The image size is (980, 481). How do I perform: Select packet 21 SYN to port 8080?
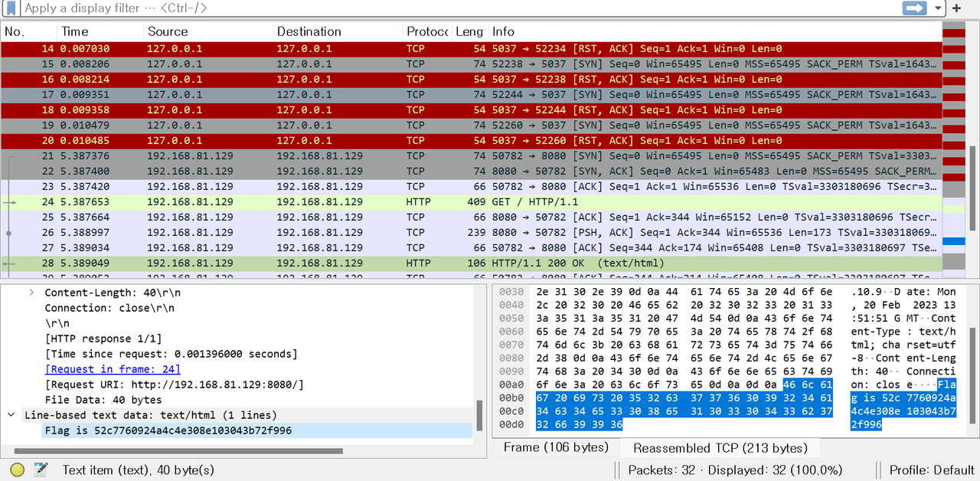click(470, 156)
